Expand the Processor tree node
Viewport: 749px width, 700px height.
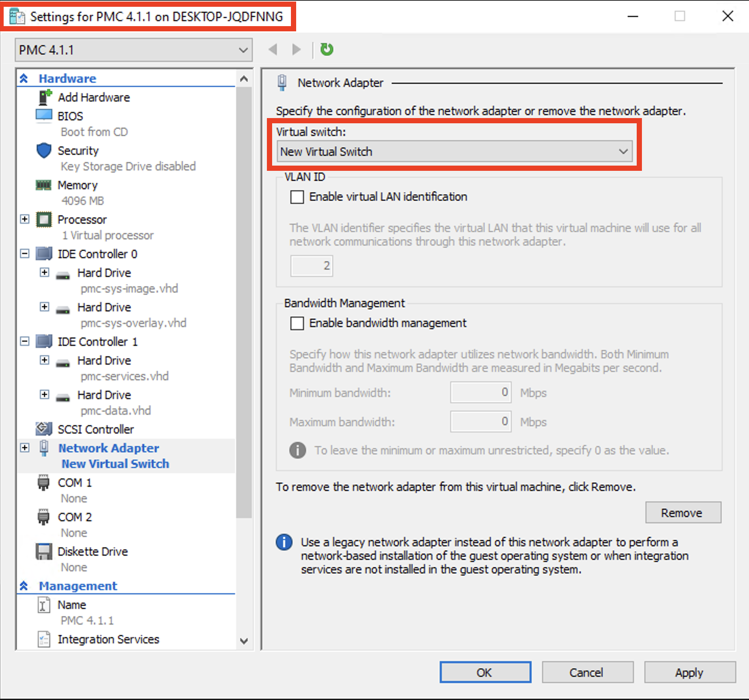coord(25,219)
